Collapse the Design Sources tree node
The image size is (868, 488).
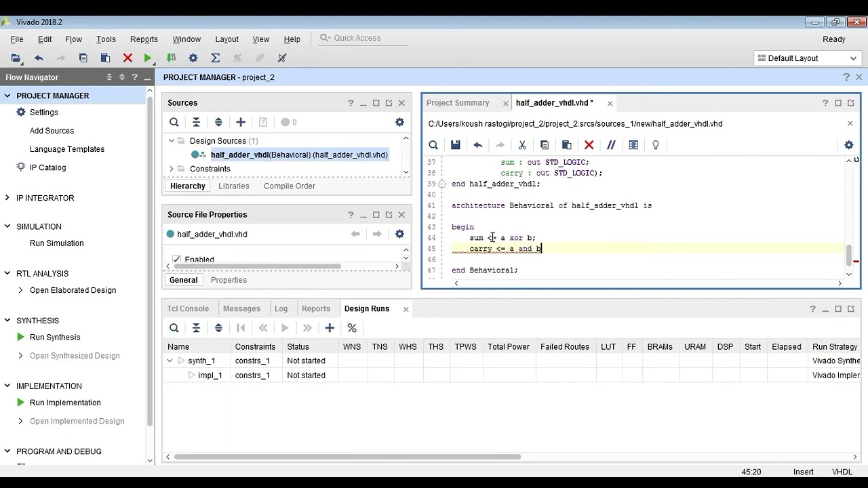pos(172,141)
